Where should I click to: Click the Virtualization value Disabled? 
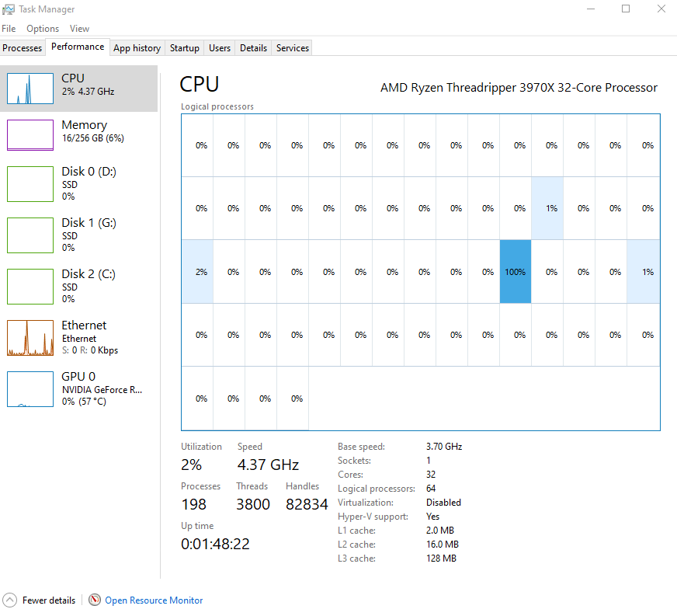point(443,503)
